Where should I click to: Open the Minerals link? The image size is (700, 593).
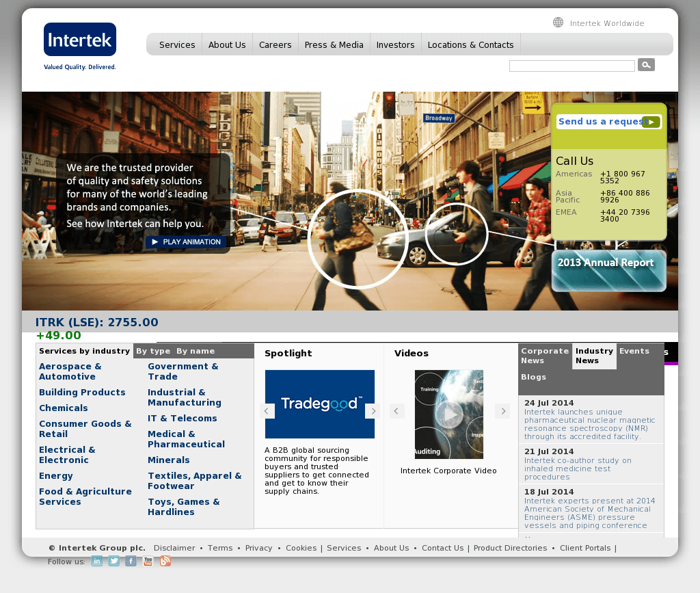pyautogui.click(x=169, y=460)
